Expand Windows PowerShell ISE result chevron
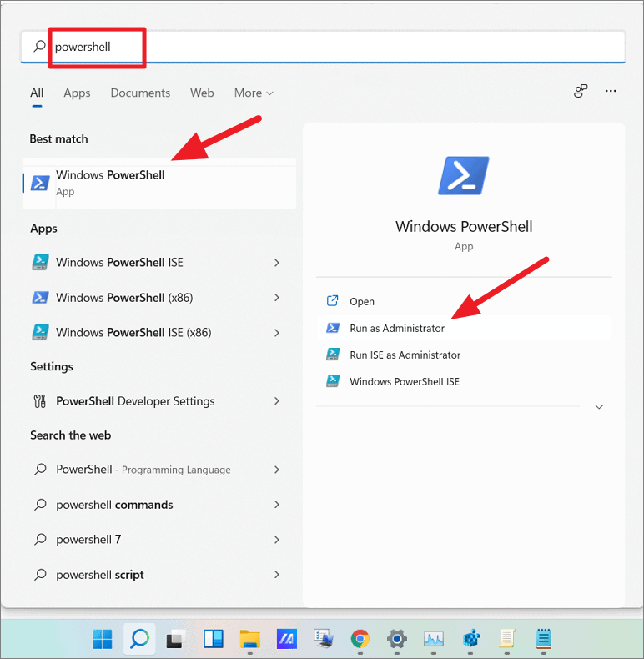This screenshot has height=659, width=644. 277,263
